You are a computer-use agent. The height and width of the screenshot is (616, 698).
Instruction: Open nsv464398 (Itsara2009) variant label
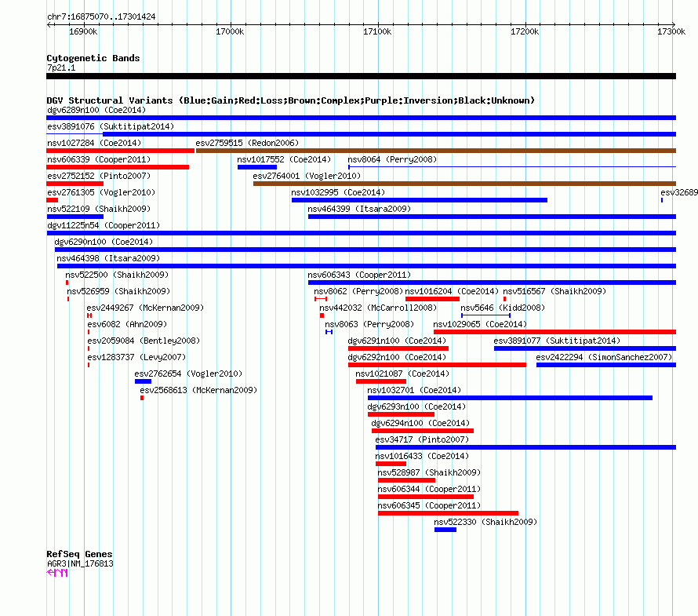click(x=108, y=258)
